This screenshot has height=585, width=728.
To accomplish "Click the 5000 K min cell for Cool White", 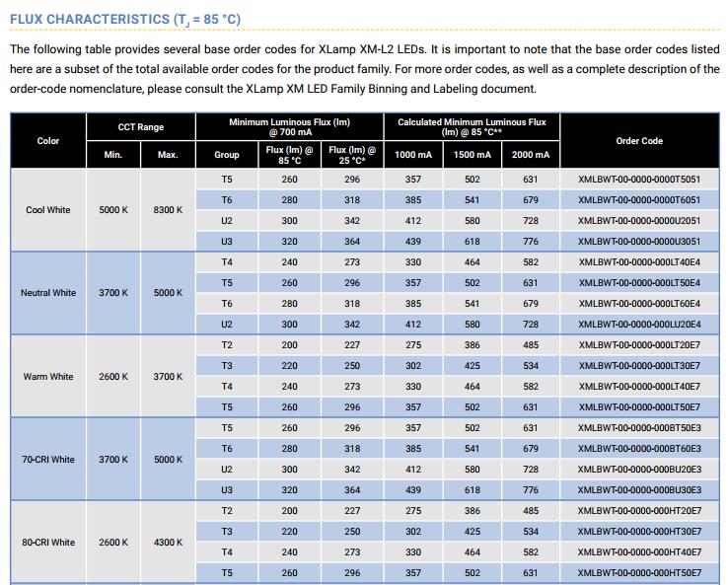I will pos(113,210).
